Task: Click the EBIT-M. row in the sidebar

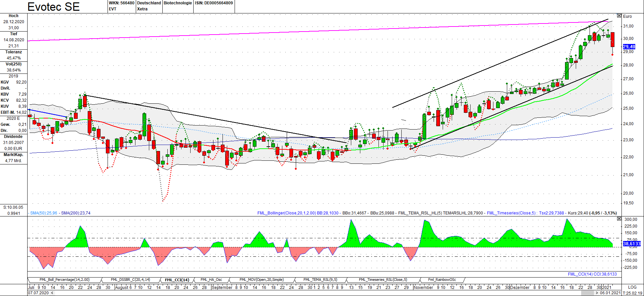Action: [x=13, y=112]
